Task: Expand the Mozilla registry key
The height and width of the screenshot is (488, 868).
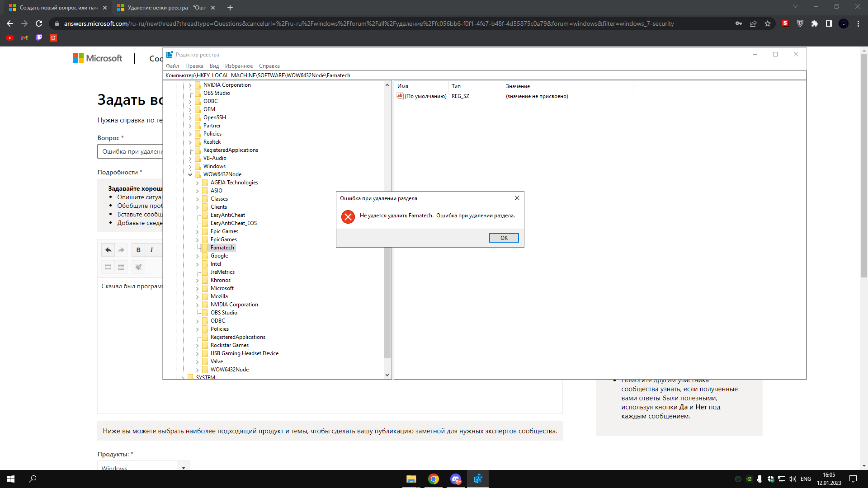Action: pos(198,296)
